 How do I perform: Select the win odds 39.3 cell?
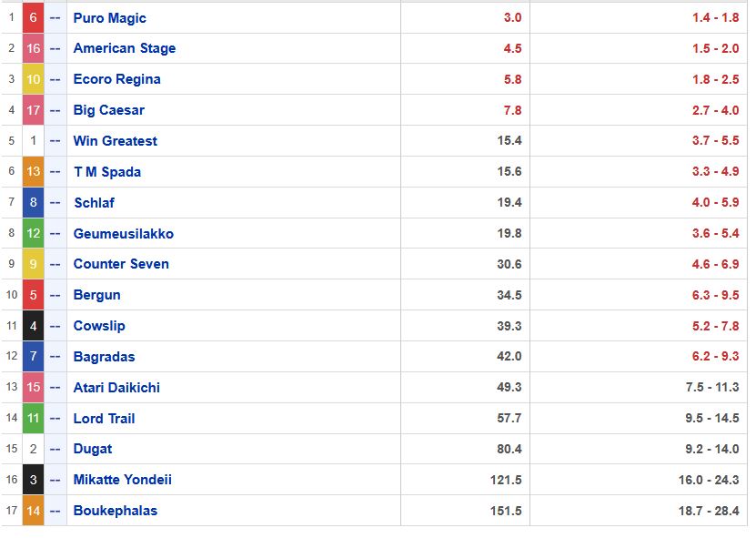pyautogui.click(x=465, y=326)
